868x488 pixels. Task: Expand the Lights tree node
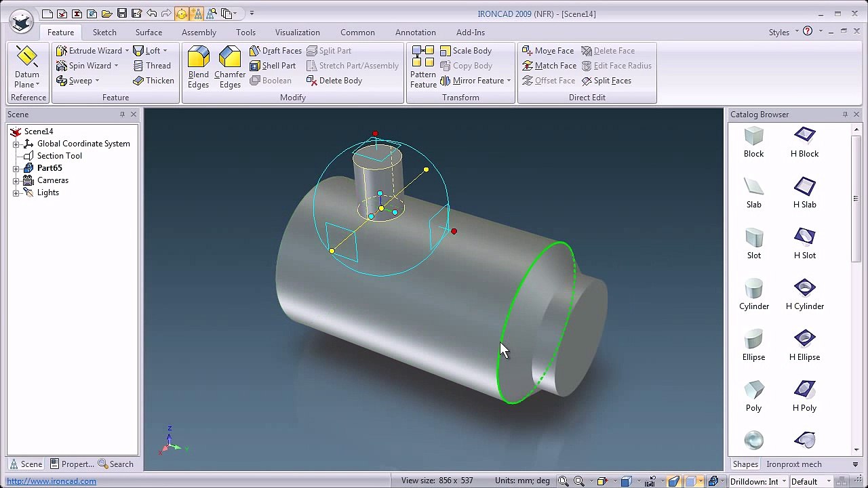[x=16, y=192]
